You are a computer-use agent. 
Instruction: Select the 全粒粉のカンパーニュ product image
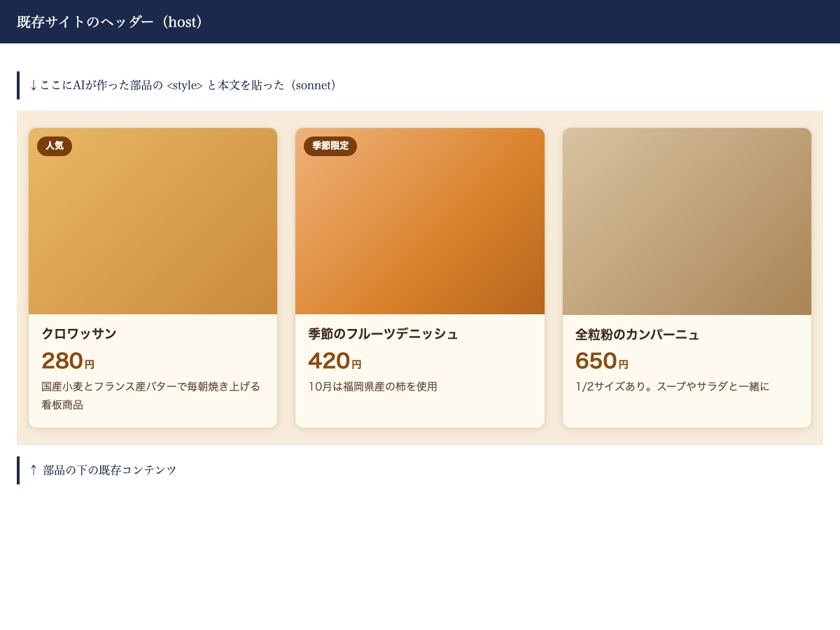tap(687, 221)
